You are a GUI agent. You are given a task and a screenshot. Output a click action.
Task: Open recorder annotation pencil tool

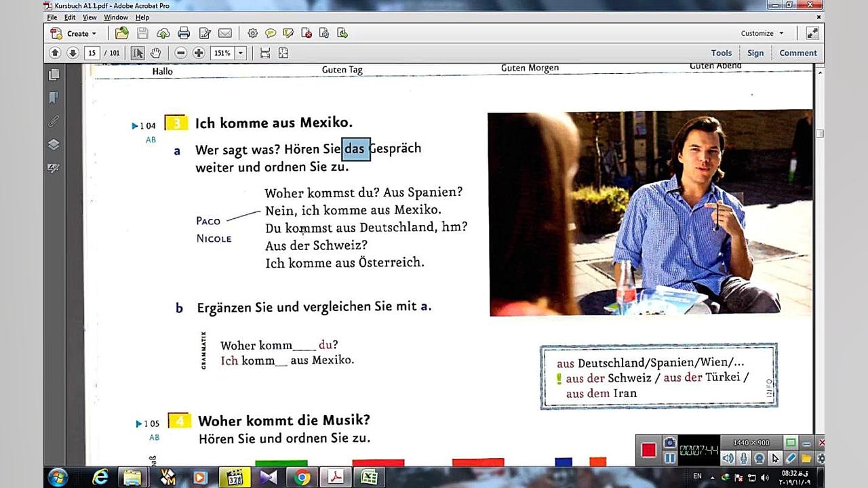coord(791,458)
